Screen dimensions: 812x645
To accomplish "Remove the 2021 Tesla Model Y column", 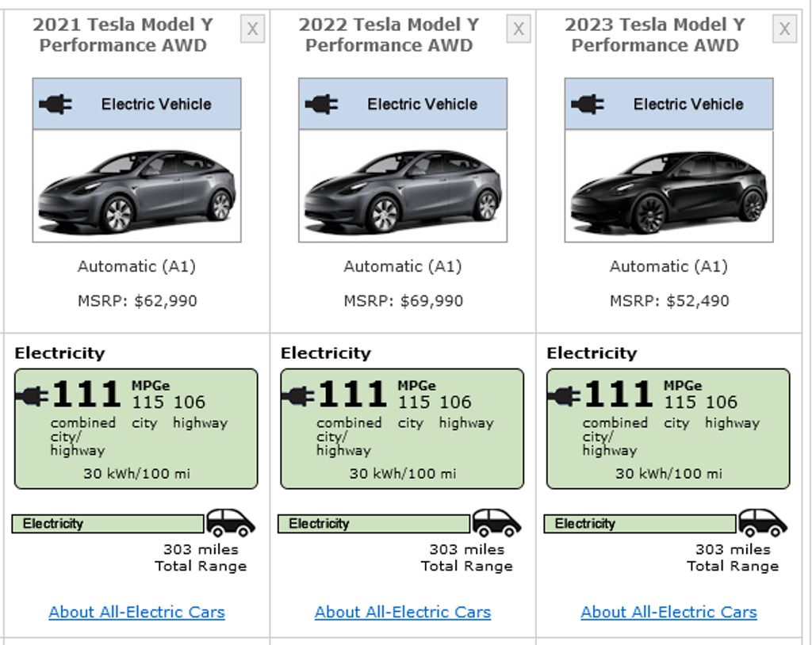I will (252, 29).
